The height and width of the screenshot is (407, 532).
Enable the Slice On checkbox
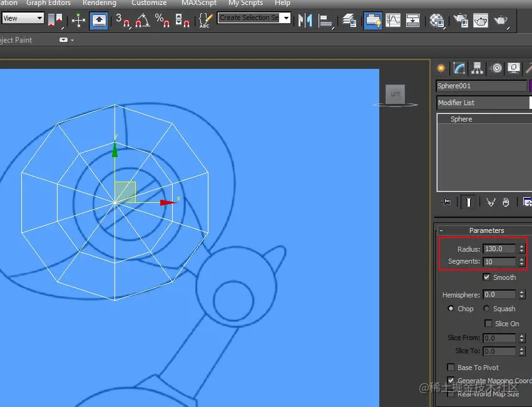coord(488,323)
